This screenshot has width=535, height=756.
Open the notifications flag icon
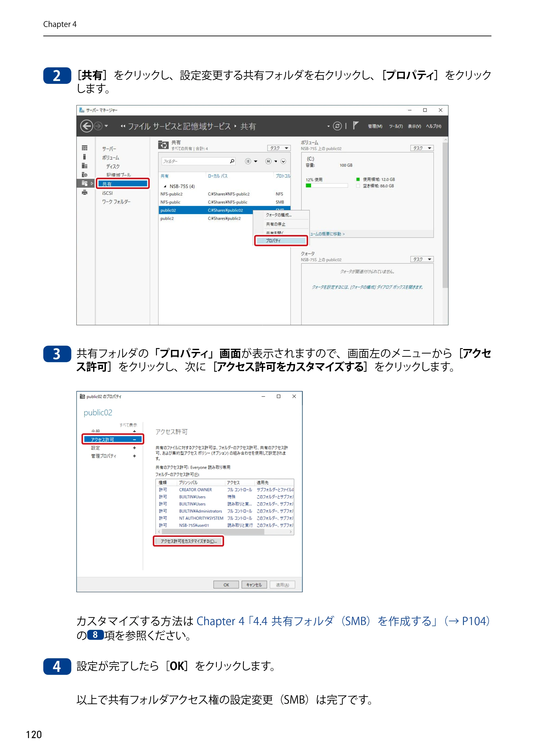pyautogui.click(x=355, y=125)
